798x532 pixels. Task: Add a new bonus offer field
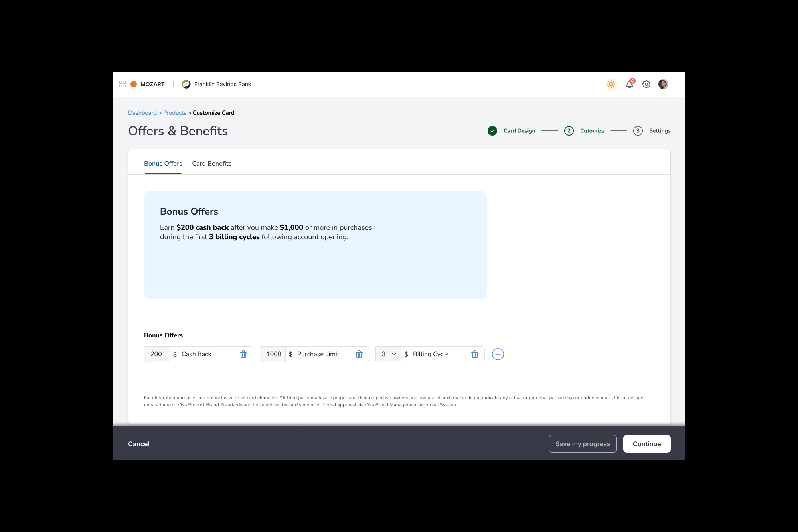498,354
